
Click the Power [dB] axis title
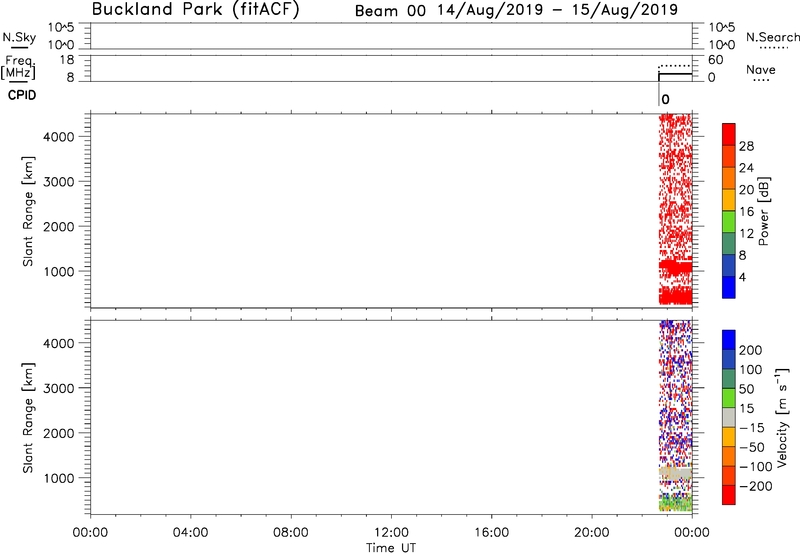(763, 211)
